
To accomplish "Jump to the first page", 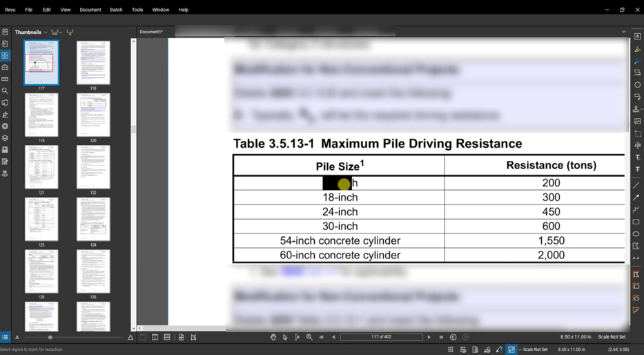I will click(321, 337).
